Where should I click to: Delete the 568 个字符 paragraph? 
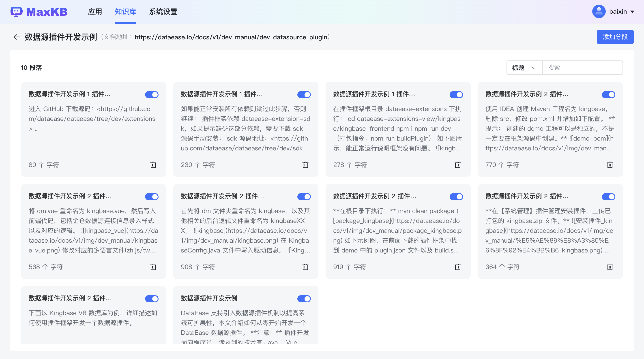click(x=153, y=267)
